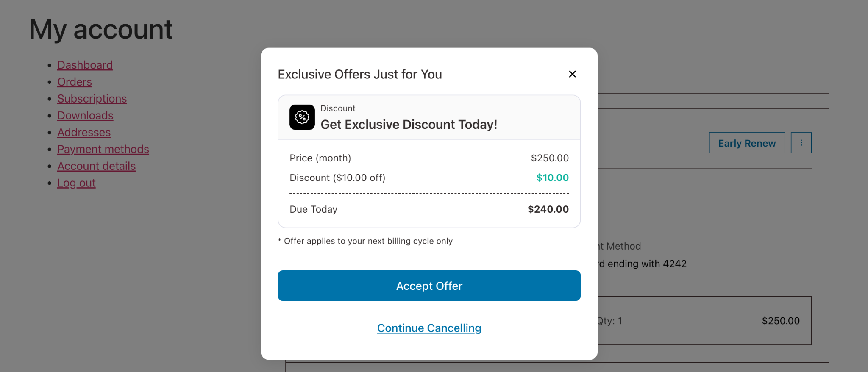868x372 pixels.
Task: Click the Log out link
Action: click(76, 183)
